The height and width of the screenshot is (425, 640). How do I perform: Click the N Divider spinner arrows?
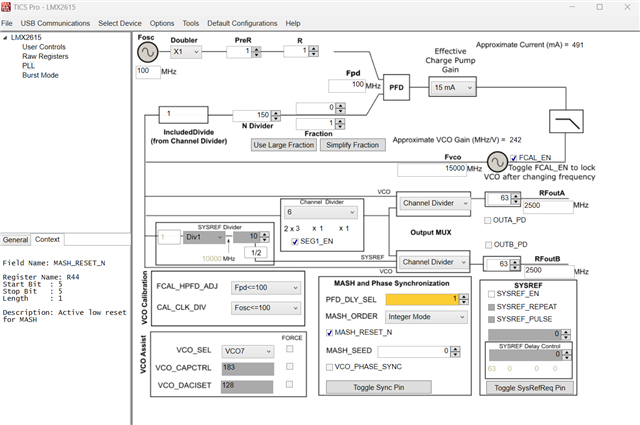point(276,116)
